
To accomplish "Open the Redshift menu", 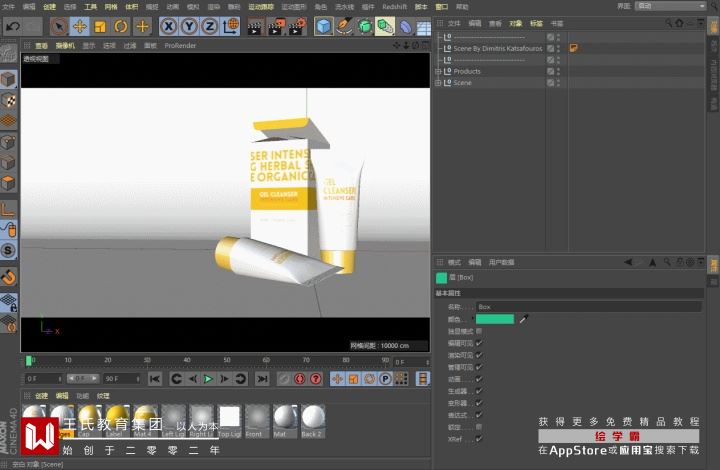I will (394, 6).
